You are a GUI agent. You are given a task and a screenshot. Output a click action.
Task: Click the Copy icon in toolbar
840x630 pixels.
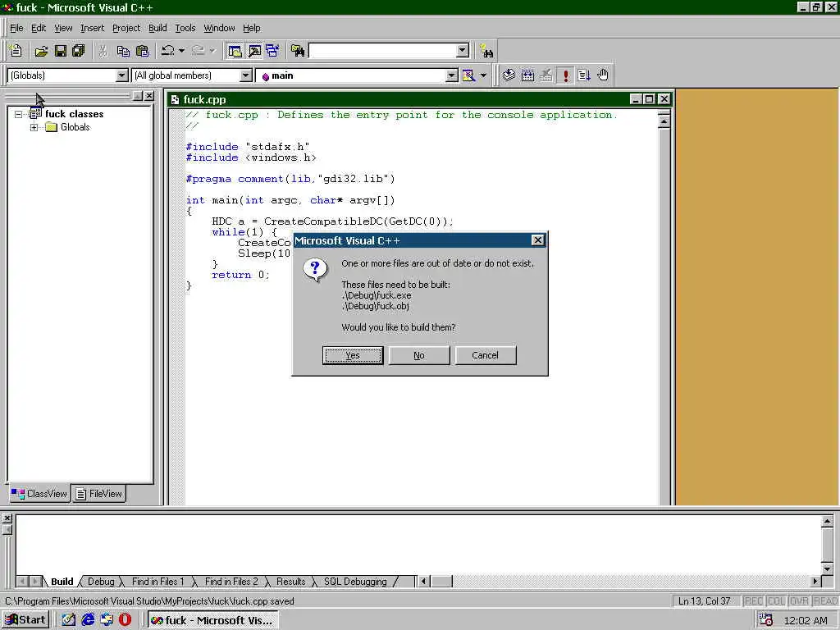[123, 51]
